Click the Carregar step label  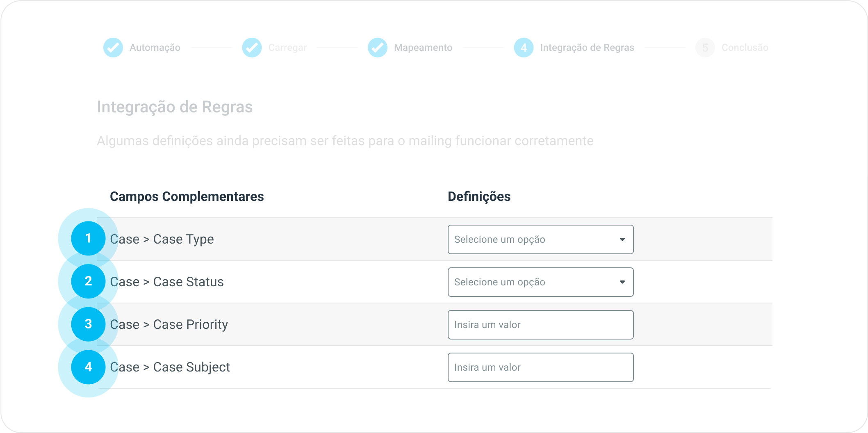287,48
